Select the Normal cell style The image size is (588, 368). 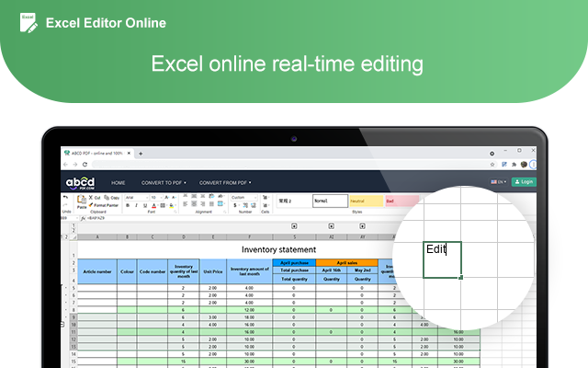tap(330, 201)
